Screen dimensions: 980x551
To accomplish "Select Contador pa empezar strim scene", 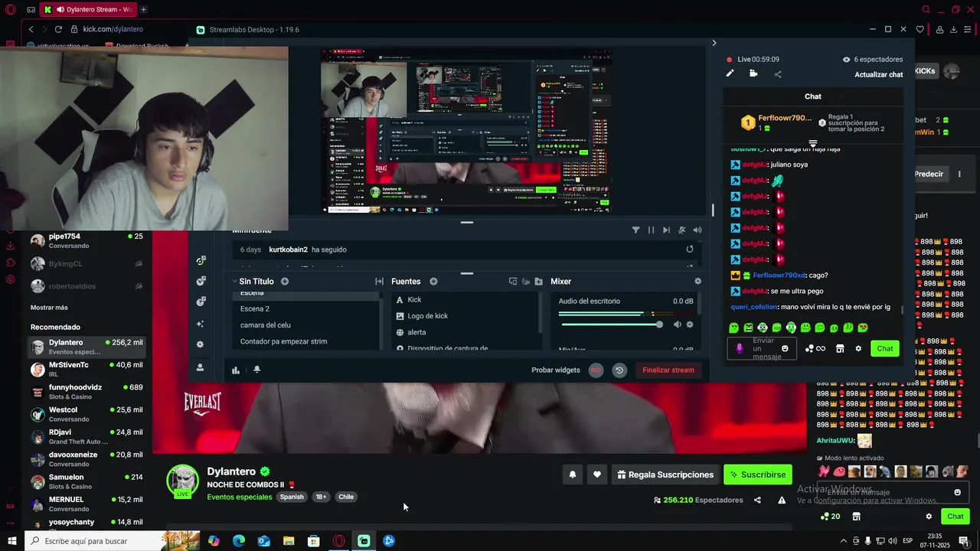I will [305, 341].
